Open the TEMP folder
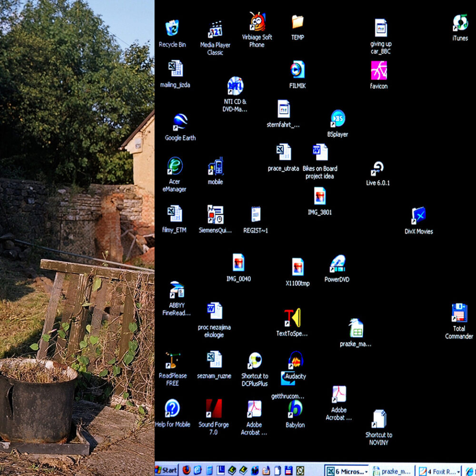This screenshot has height=476, width=476. click(297, 22)
